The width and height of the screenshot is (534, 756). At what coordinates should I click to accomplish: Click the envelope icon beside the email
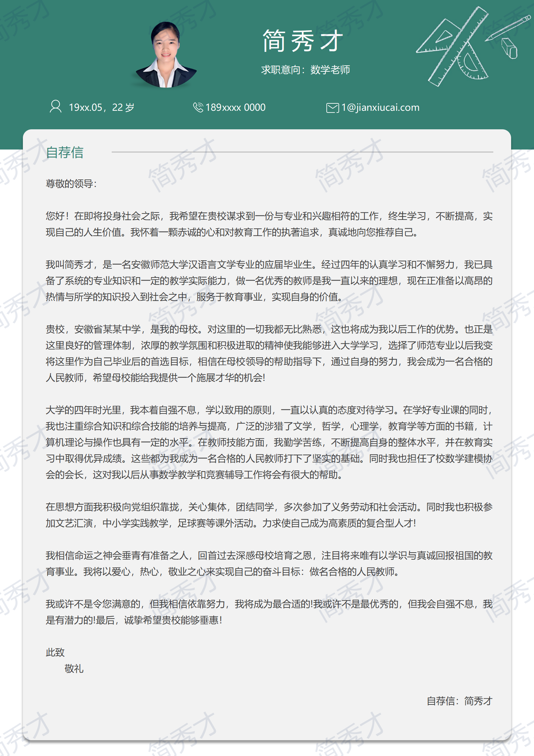[x=332, y=108]
